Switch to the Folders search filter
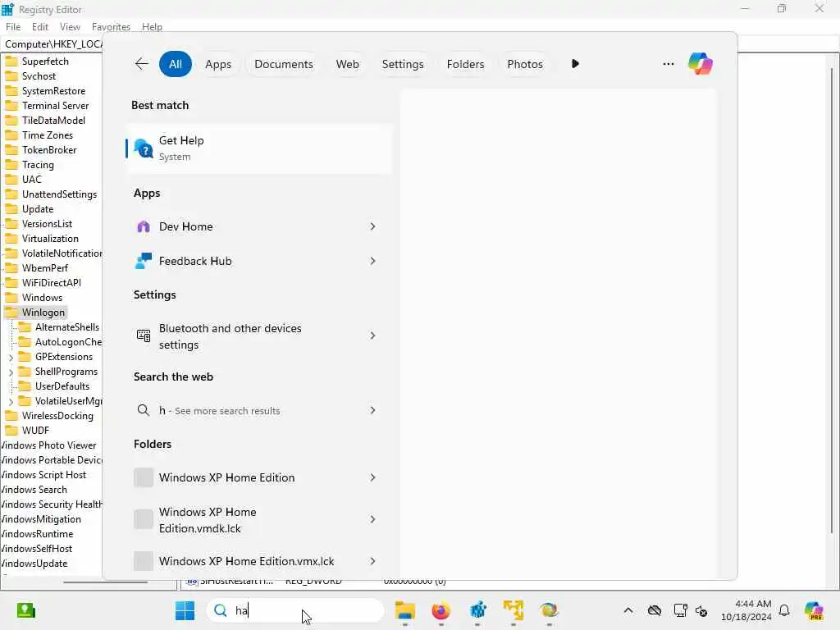 tap(465, 64)
